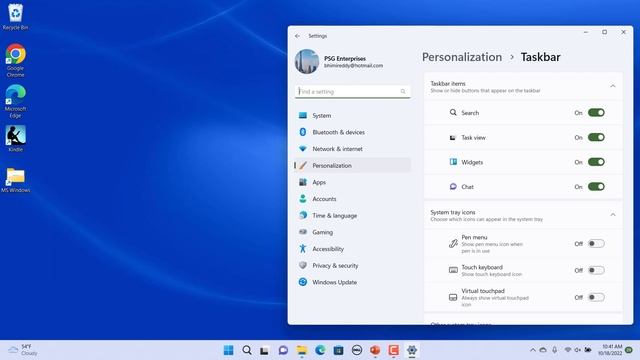Open Accounts settings category

click(352, 199)
